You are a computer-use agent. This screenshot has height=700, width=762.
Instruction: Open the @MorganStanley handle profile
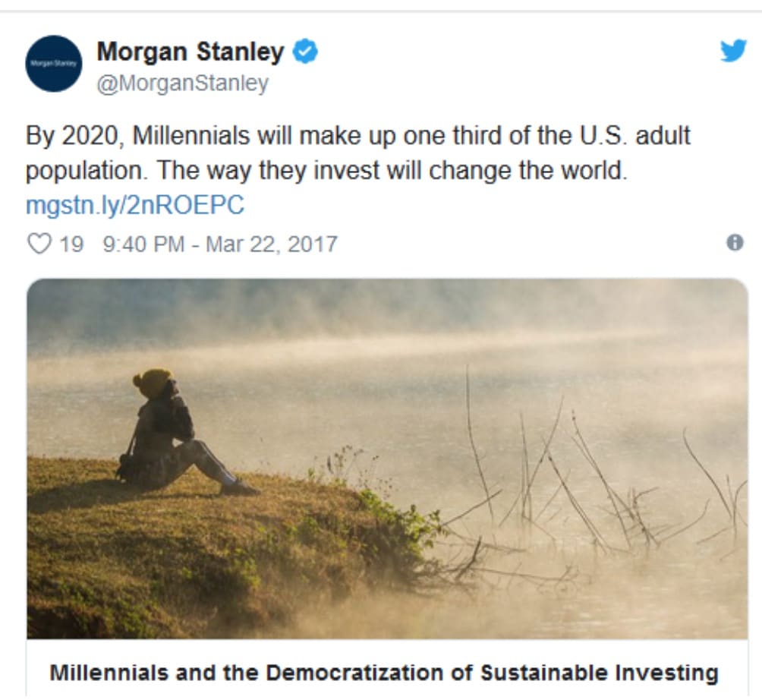click(182, 83)
